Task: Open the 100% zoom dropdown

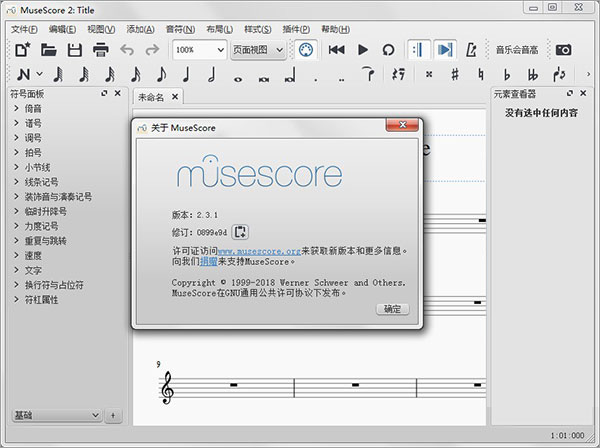Action: tap(198, 49)
